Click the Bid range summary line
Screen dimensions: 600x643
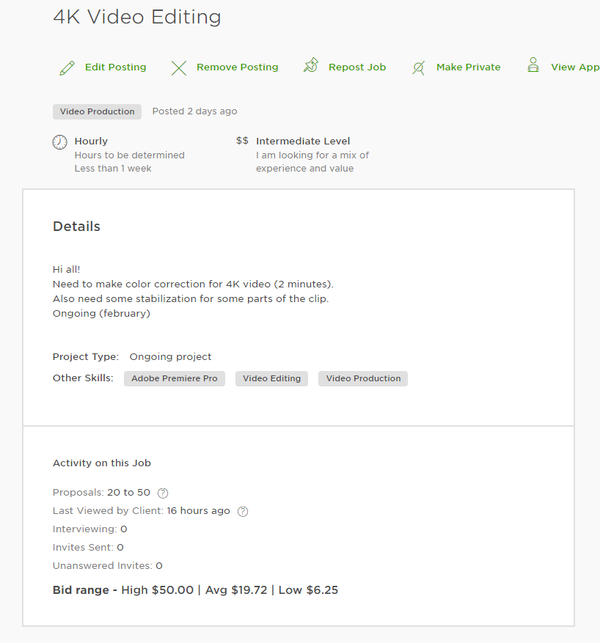[x=195, y=590]
